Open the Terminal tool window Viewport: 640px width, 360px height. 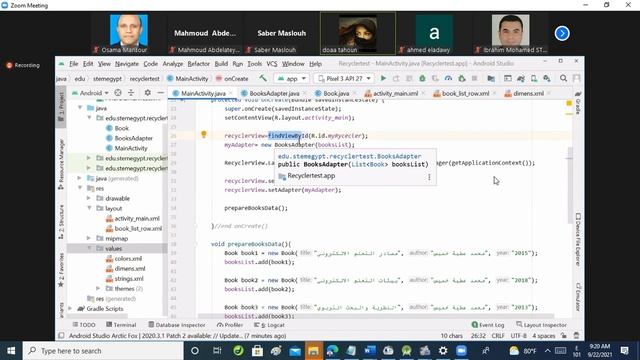pyautogui.click(x=121, y=325)
